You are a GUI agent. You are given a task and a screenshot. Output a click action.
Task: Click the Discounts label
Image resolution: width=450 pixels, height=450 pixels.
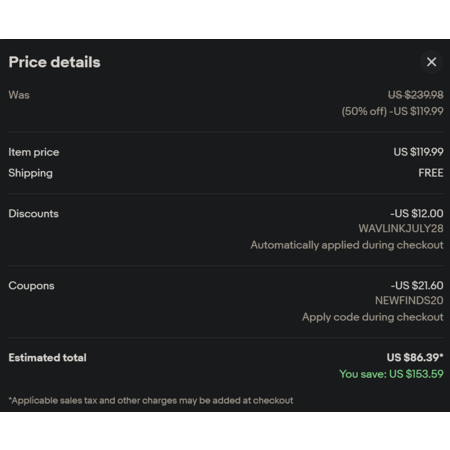click(x=33, y=214)
